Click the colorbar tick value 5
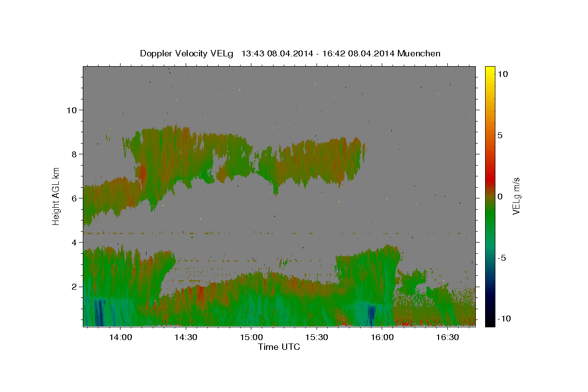588x392 pixels. [x=500, y=135]
